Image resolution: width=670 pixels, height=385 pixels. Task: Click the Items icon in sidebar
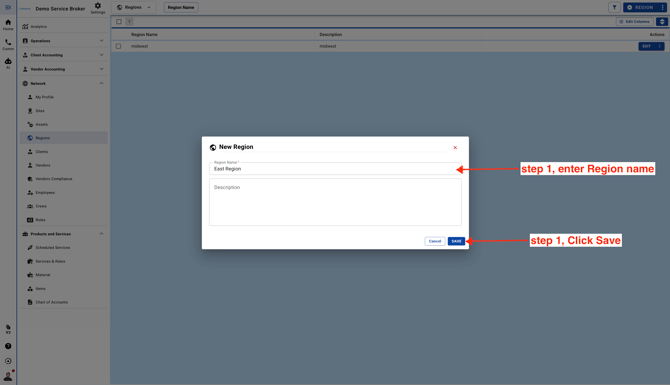[30, 288]
